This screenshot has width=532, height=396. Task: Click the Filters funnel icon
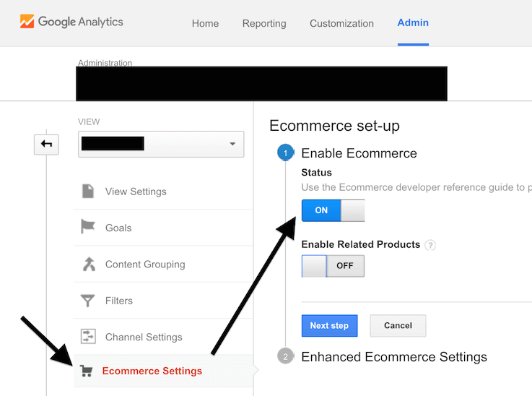[x=87, y=301]
